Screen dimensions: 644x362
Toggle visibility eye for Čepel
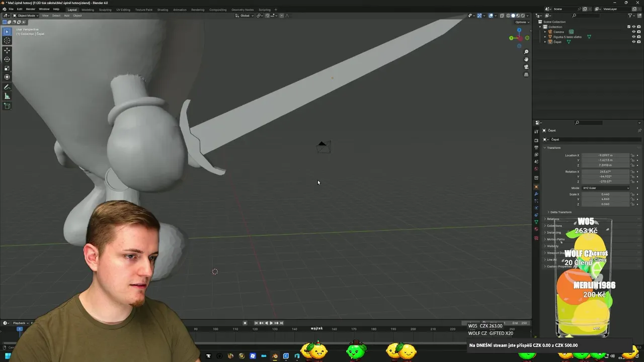coord(633,42)
